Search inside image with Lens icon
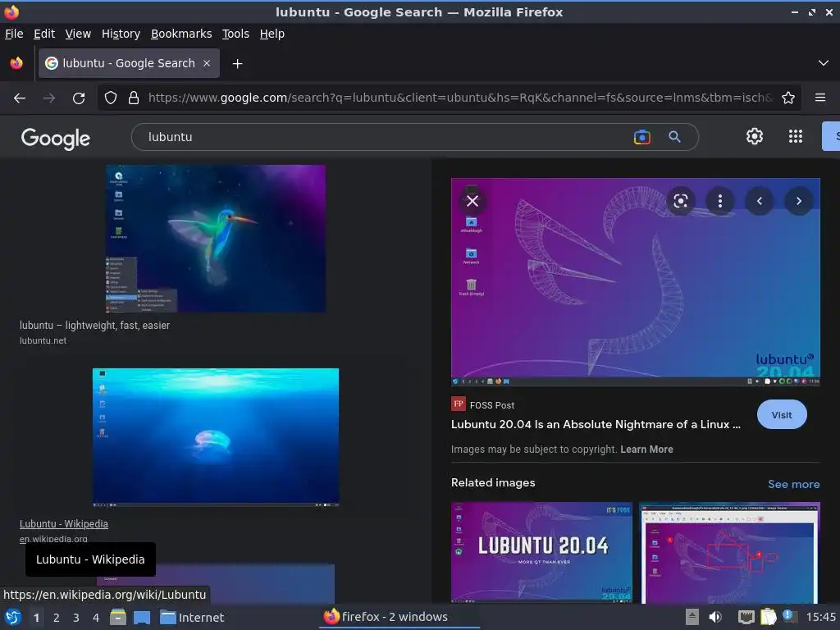This screenshot has height=630, width=840. click(x=680, y=201)
